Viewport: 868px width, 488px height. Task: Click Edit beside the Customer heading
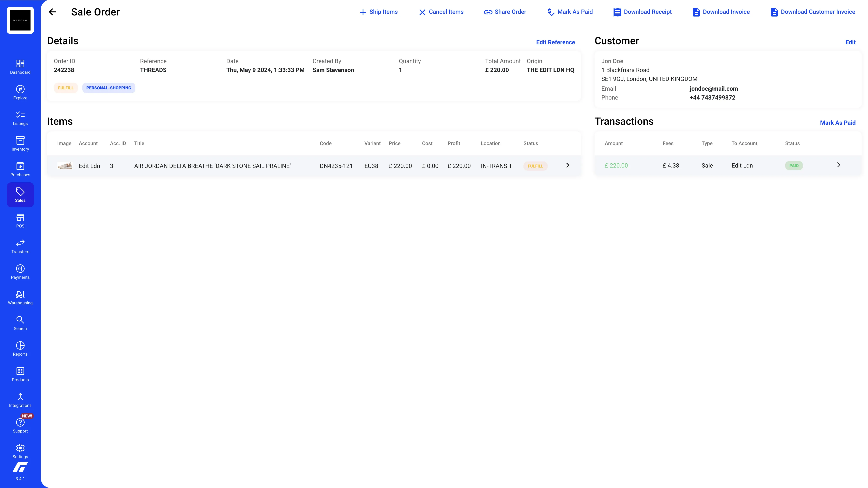click(x=850, y=42)
